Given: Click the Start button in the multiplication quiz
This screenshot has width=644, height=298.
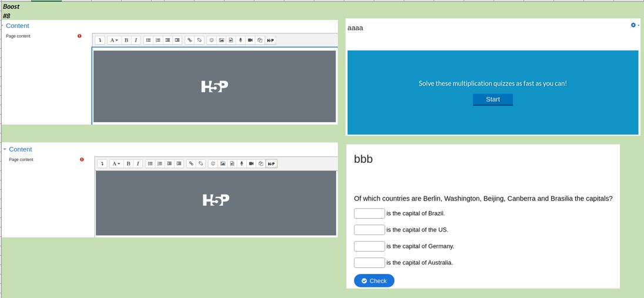Looking at the screenshot, I should [x=493, y=99].
